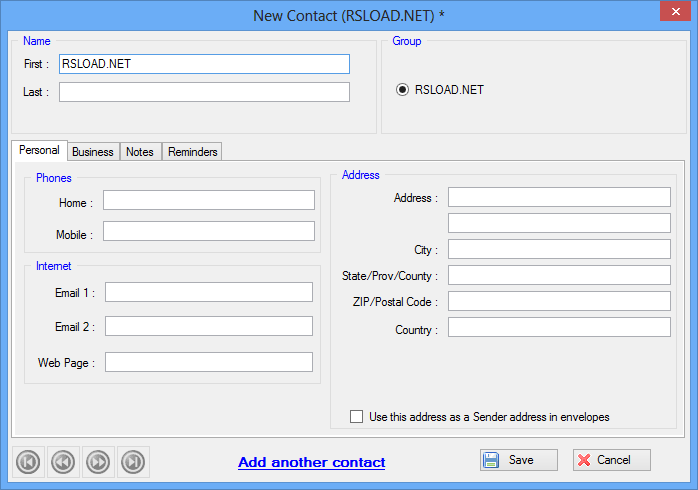
Task: Go to the next contact record
Action: pos(98,462)
